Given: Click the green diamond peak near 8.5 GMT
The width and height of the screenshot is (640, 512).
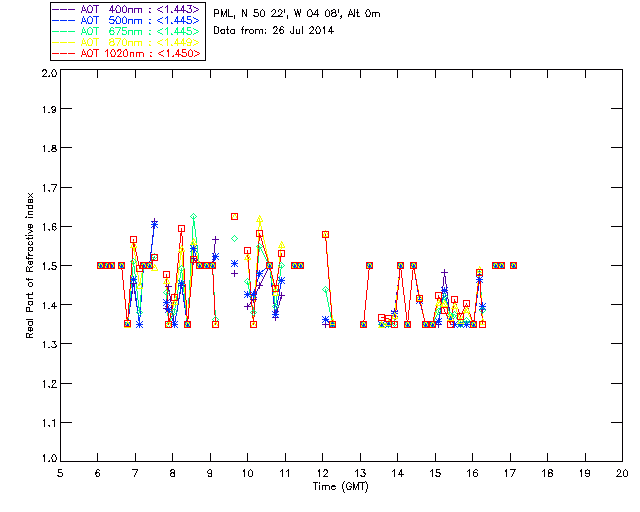Looking at the screenshot, I should pos(193,216).
